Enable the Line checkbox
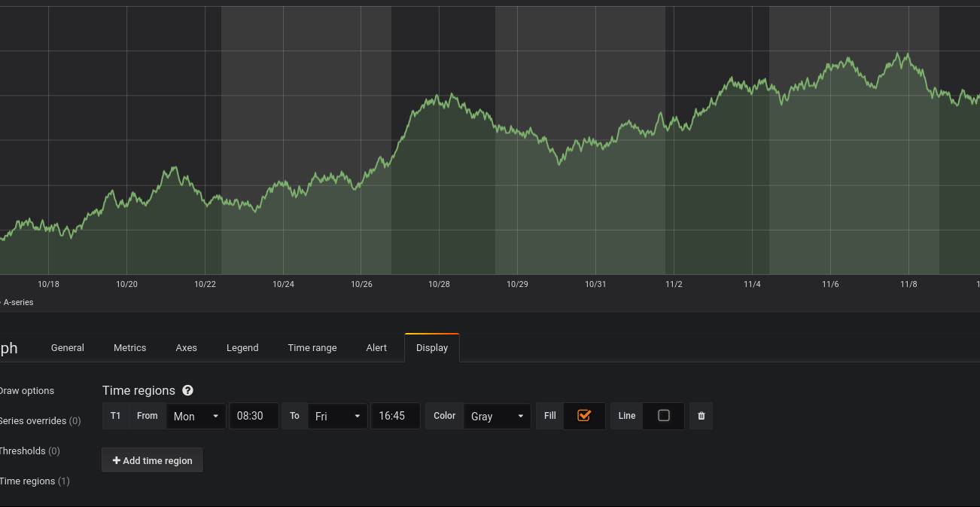 (x=663, y=416)
